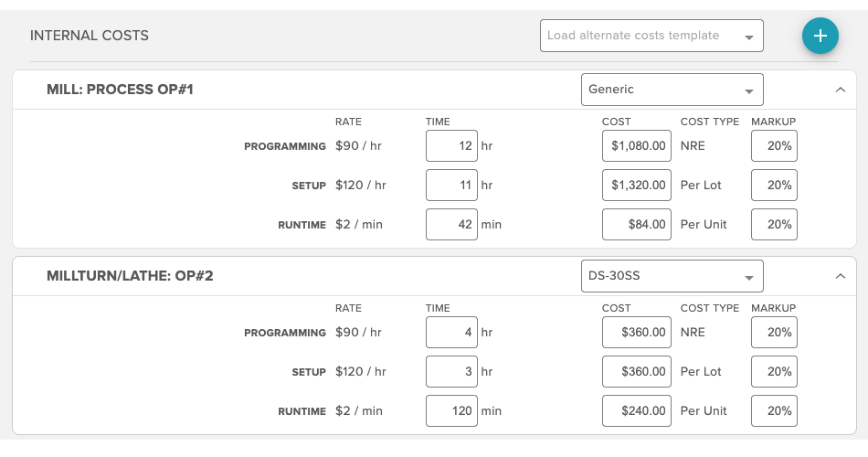
Task: Select the Mill runtime cost field $84.00
Action: [637, 225]
